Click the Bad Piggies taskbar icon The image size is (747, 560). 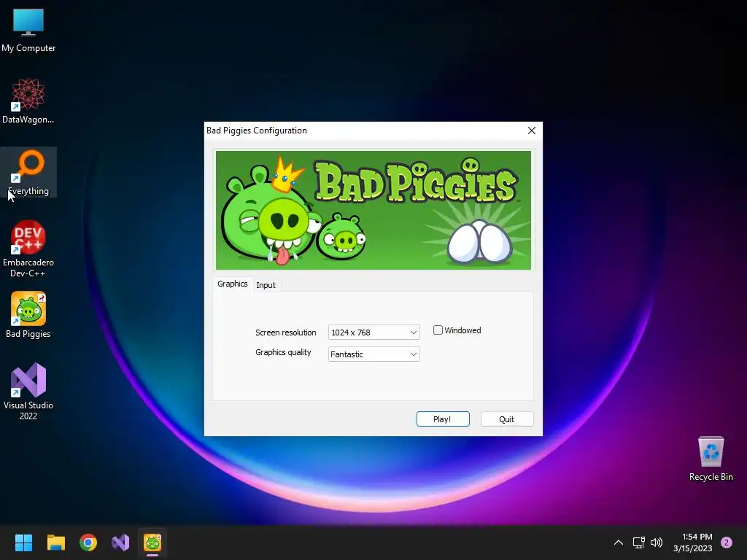(152, 542)
